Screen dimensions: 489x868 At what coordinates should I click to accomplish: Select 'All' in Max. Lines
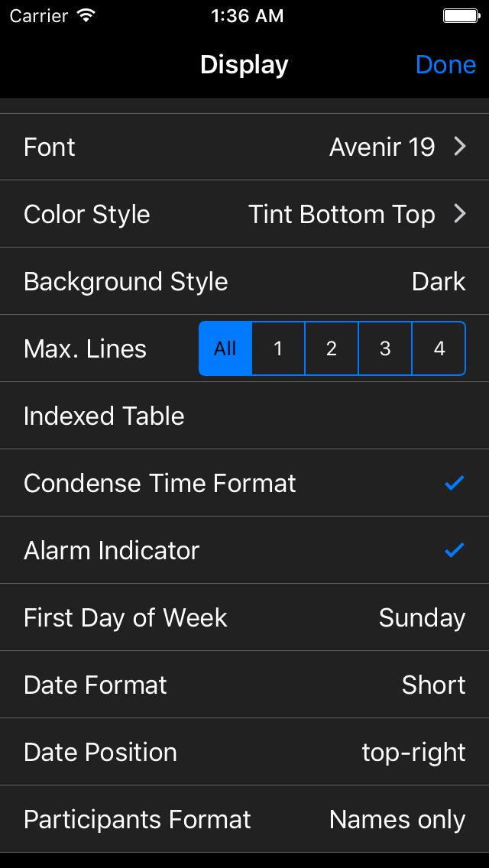pyautogui.click(x=225, y=348)
